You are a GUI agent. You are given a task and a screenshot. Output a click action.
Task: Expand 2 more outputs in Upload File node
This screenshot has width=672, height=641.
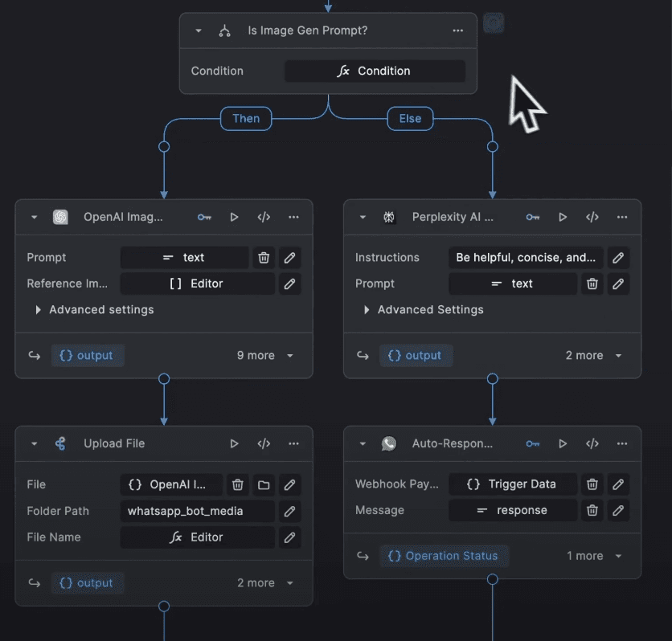[265, 583]
